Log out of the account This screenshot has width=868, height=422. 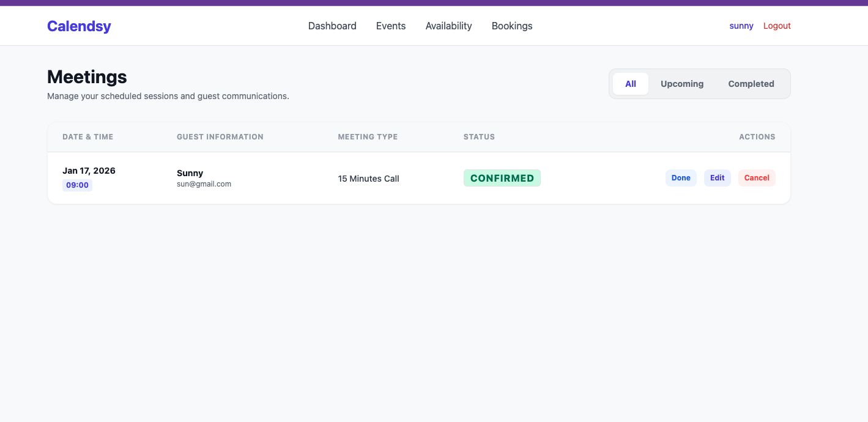tap(777, 26)
